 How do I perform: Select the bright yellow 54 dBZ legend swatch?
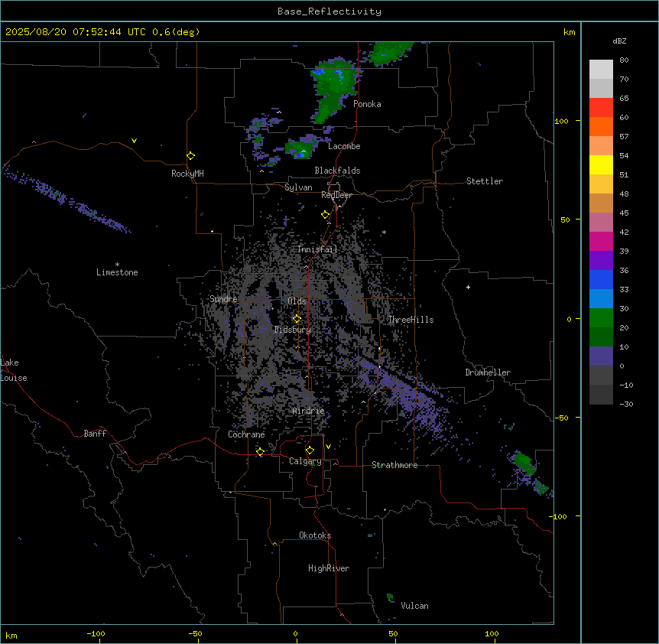click(x=601, y=164)
